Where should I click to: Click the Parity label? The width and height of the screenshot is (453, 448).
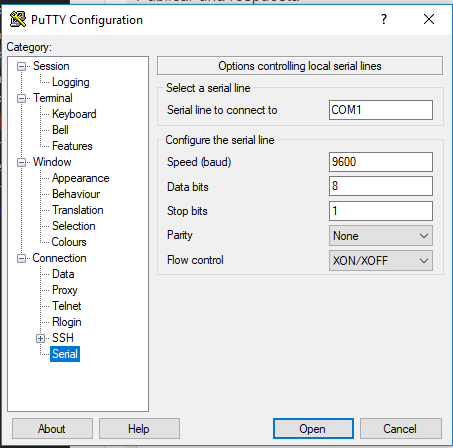tap(180, 235)
